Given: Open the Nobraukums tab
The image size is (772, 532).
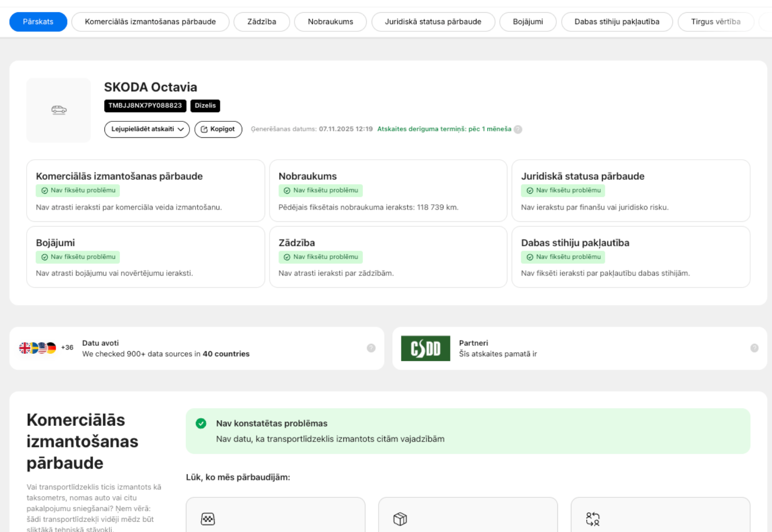Looking at the screenshot, I should click(x=330, y=22).
